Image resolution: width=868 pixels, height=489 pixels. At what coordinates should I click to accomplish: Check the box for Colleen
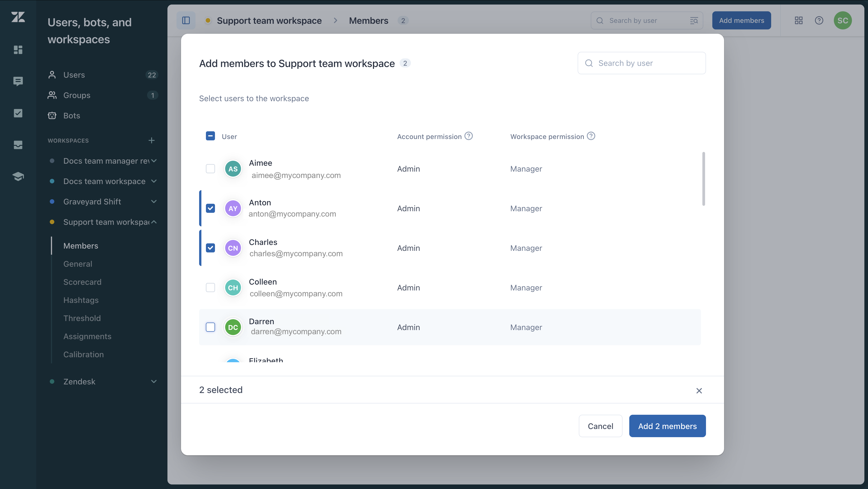[x=210, y=288]
